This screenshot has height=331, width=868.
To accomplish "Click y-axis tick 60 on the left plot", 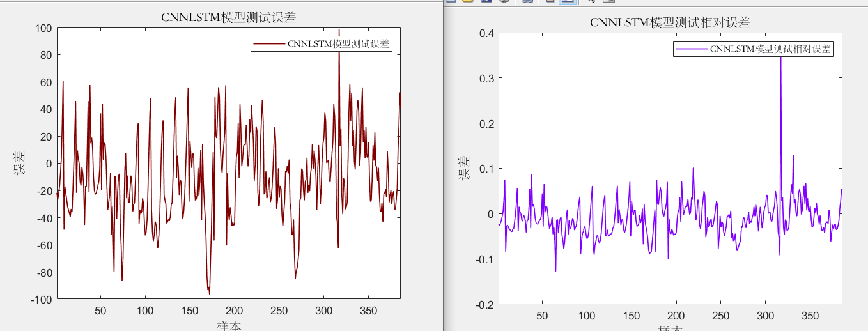I will pos(46,82).
